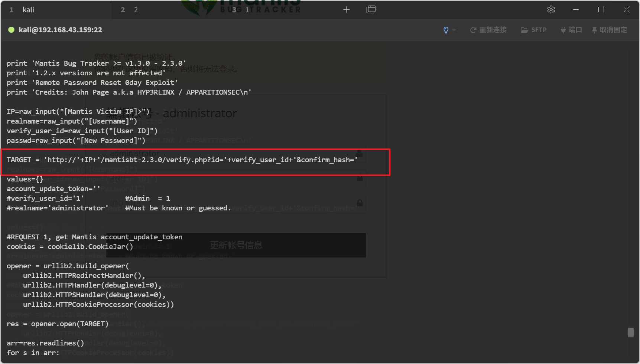Add a new session tab with plus icon
This screenshot has height=364, width=640.
click(346, 10)
